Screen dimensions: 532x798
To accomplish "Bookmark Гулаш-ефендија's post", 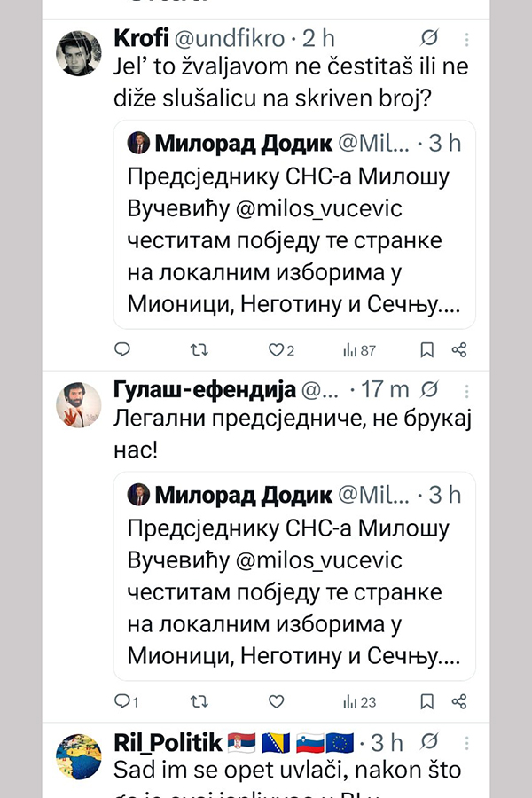I will pyautogui.click(x=426, y=702).
